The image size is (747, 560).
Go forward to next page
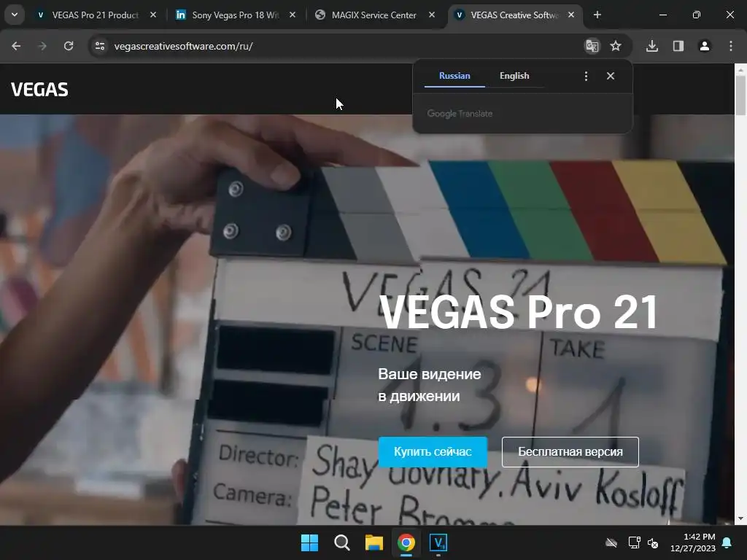(42, 46)
